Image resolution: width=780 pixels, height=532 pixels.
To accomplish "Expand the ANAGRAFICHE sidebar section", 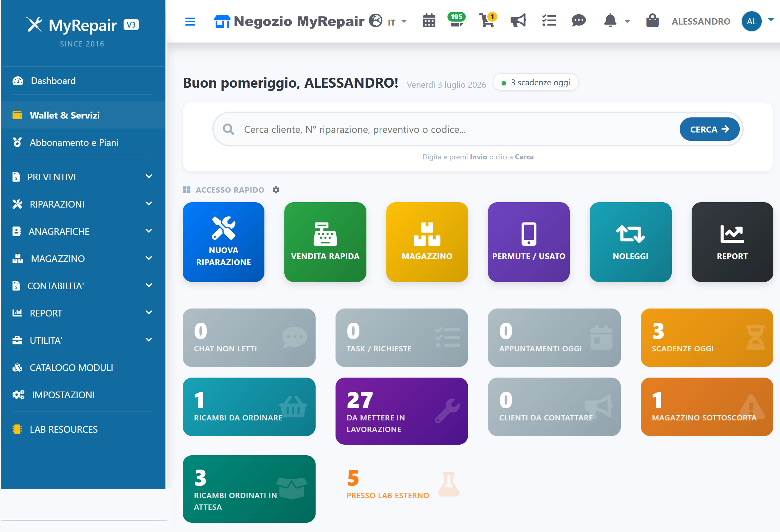I will pyautogui.click(x=82, y=231).
